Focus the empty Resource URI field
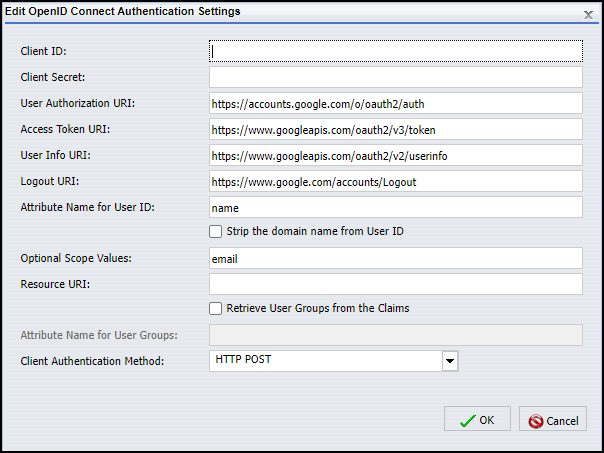The width and height of the screenshot is (604, 453). tap(395, 284)
